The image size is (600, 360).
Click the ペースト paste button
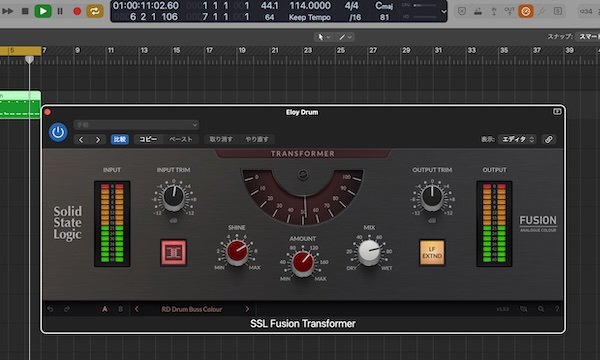(x=181, y=139)
